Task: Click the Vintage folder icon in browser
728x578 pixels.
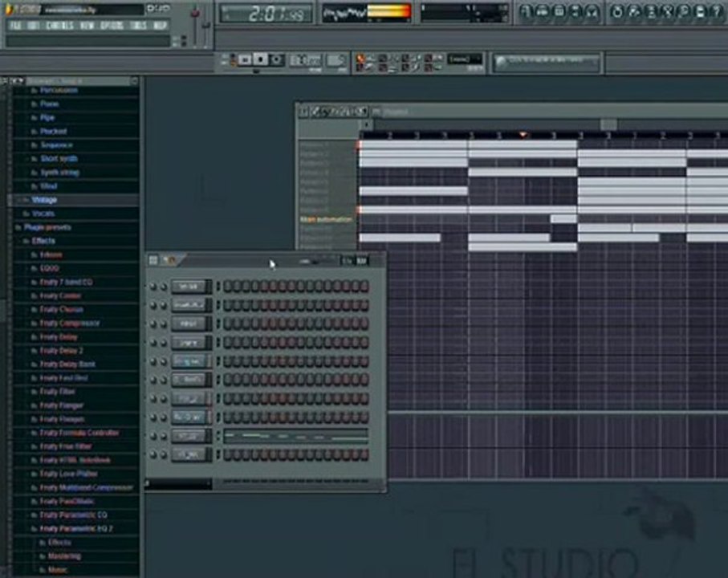Action: [26, 200]
